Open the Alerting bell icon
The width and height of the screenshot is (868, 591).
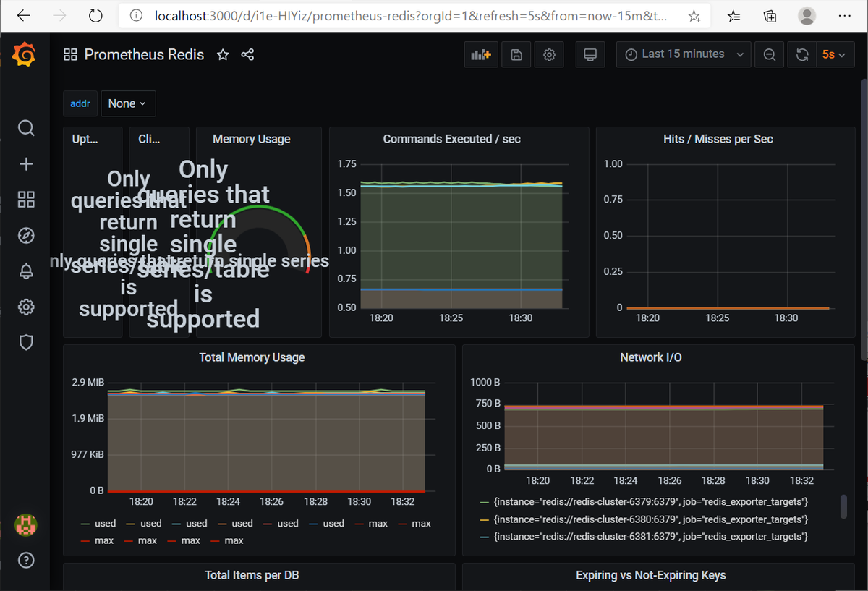pyautogui.click(x=26, y=271)
